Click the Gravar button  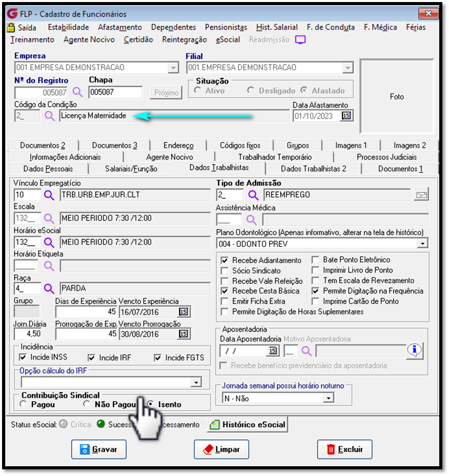click(99, 449)
